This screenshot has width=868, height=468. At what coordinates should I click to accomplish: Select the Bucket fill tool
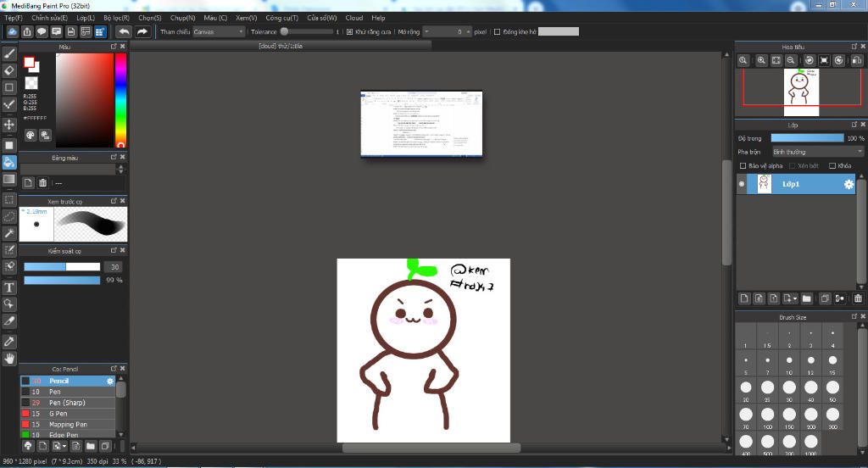tap(8, 162)
